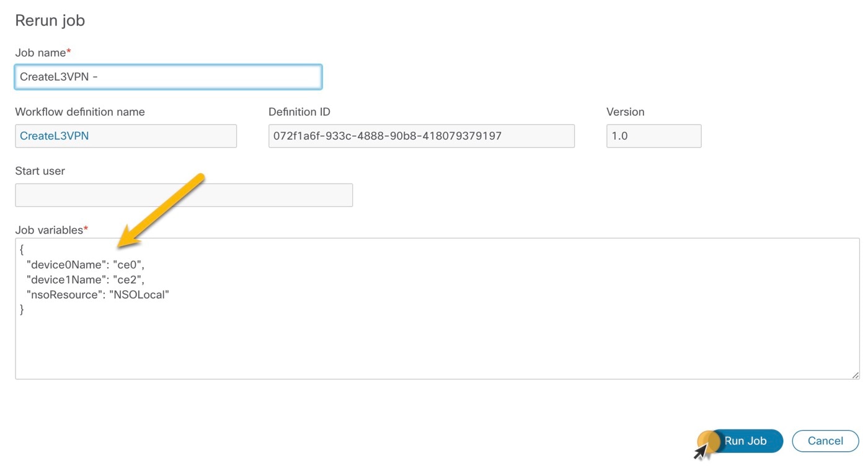Click the Job variables label

pos(47,229)
